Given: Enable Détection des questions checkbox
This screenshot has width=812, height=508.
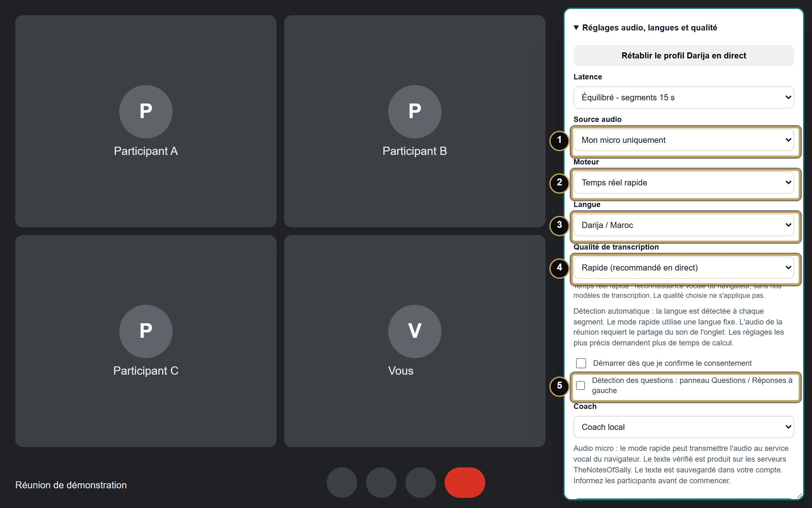Looking at the screenshot, I should click(580, 385).
